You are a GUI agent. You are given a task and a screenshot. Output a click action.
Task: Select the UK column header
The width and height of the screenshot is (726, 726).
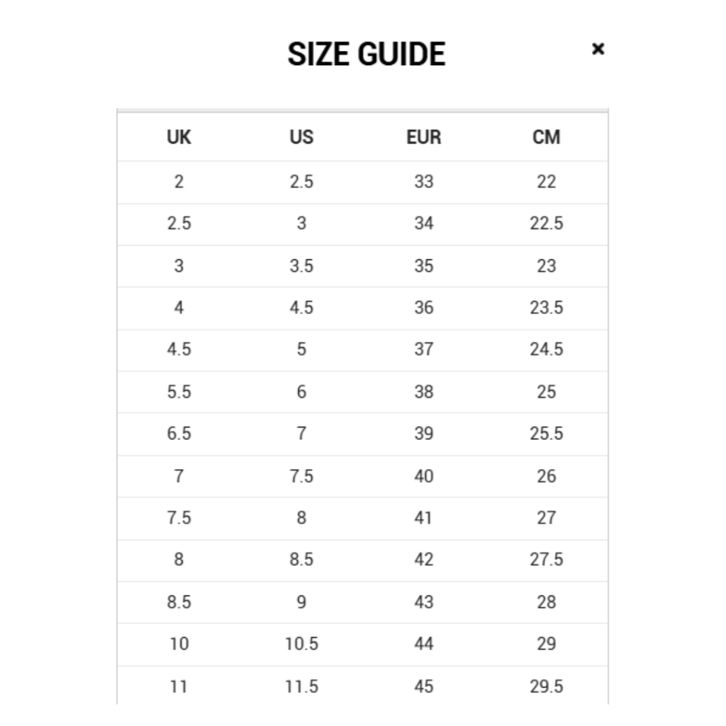[x=179, y=137]
